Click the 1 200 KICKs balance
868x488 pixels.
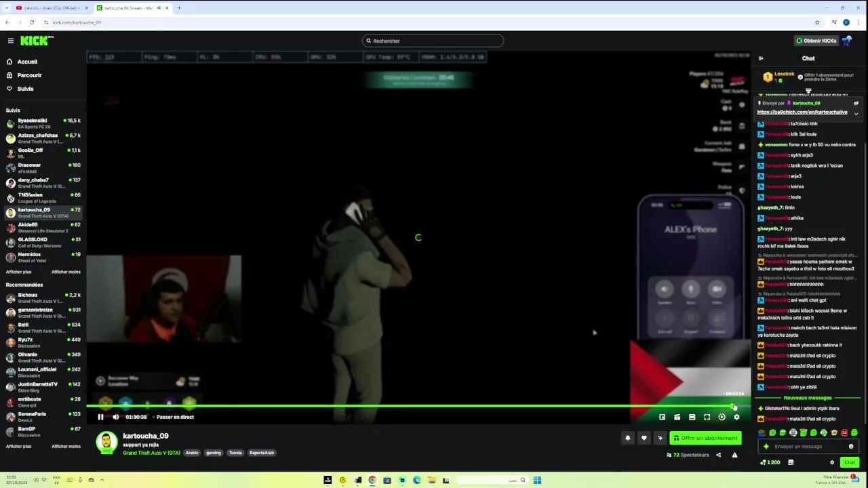pos(770,462)
